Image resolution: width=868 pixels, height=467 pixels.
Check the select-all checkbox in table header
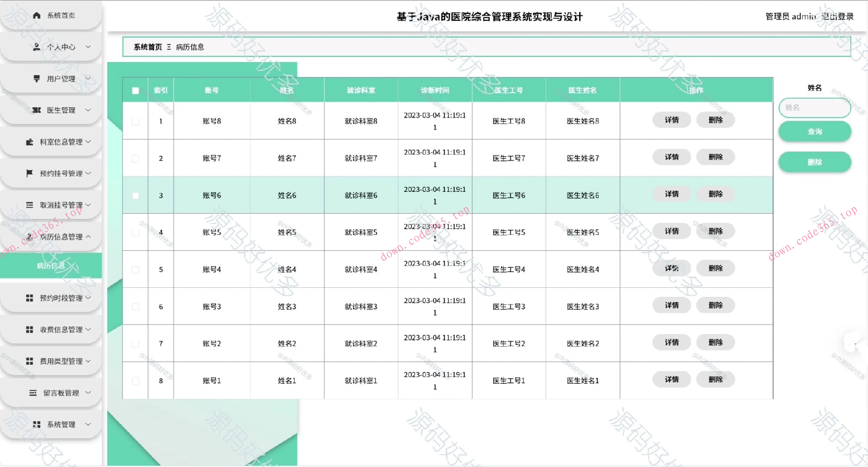pyautogui.click(x=135, y=91)
